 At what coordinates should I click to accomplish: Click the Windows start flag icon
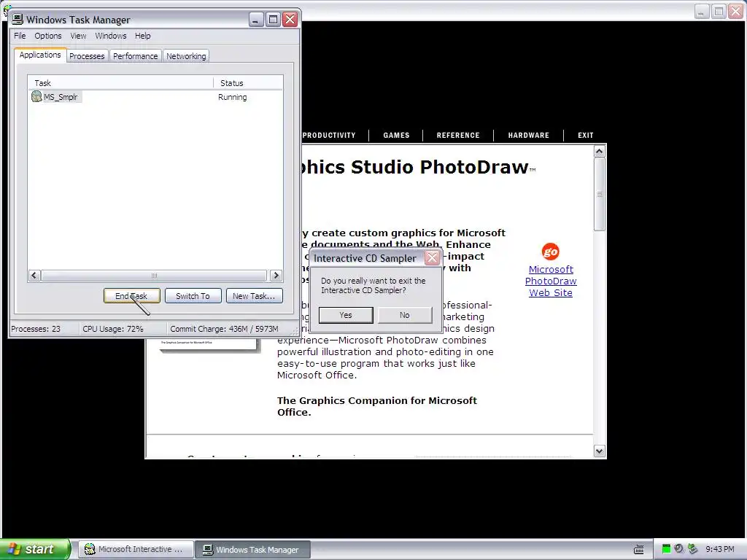(14, 549)
